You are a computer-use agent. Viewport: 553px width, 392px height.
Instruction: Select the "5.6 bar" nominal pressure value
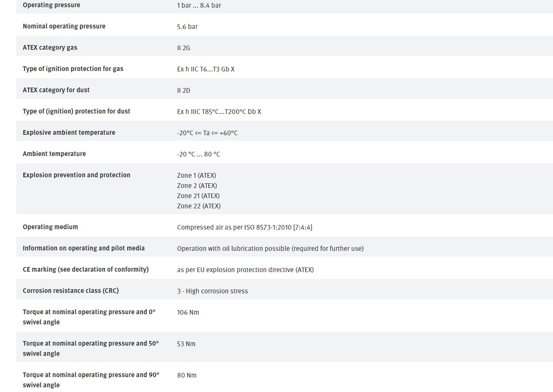(x=187, y=26)
